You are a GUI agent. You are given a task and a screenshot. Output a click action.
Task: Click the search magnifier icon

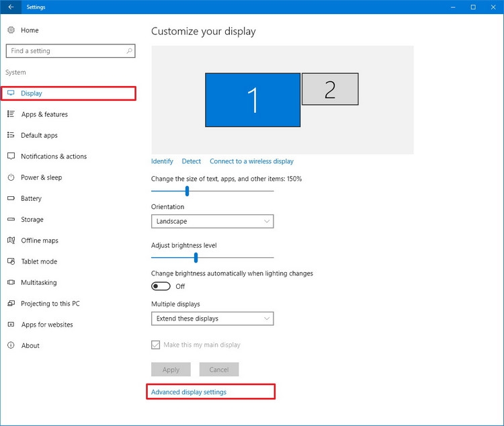pyautogui.click(x=128, y=51)
